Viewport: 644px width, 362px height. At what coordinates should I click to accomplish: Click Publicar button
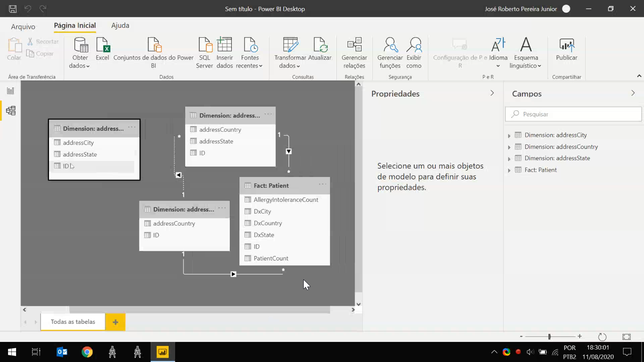[566, 49]
